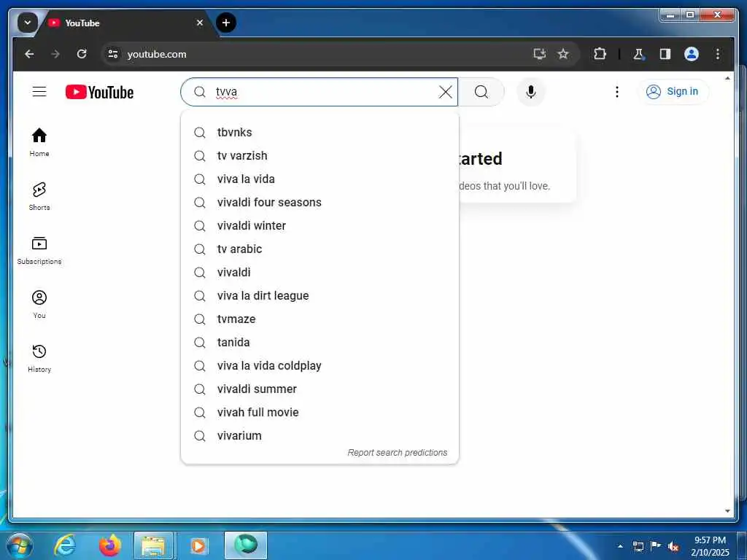The width and height of the screenshot is (747, 560).
Task: Open a new tab with plus button
Action: point(226,23)
